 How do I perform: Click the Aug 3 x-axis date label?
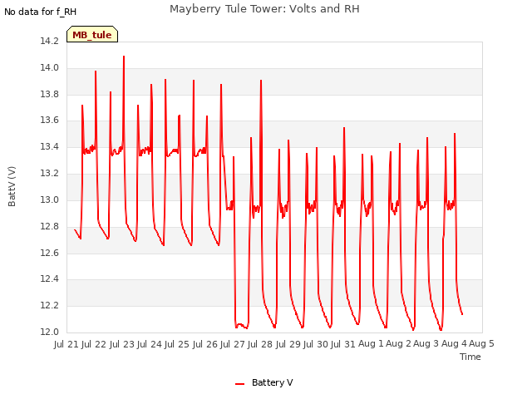point(426,344)
